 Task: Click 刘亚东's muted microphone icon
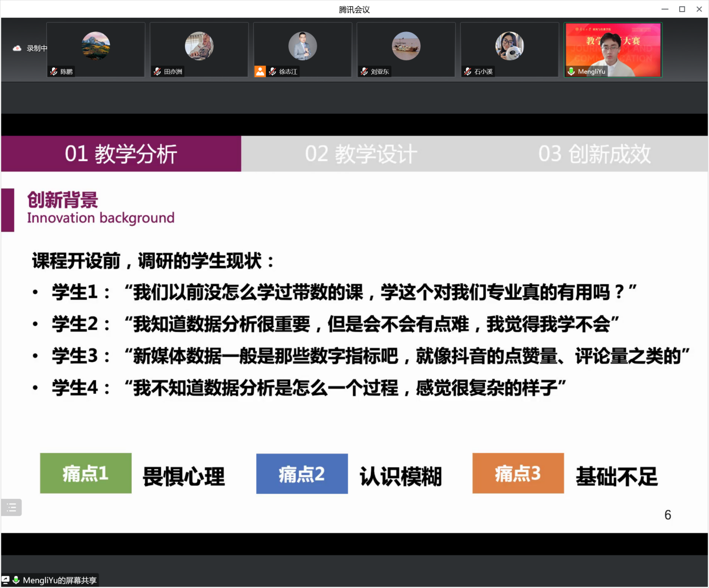click(364, 71)
